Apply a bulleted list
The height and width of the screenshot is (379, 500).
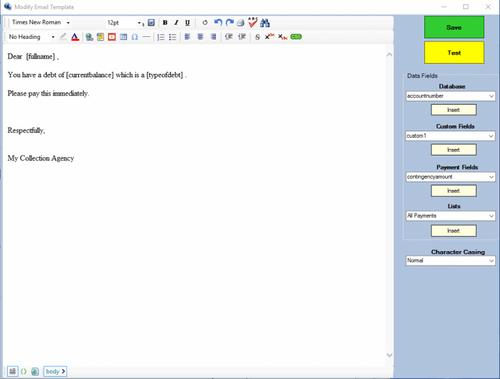coord(172,37)
